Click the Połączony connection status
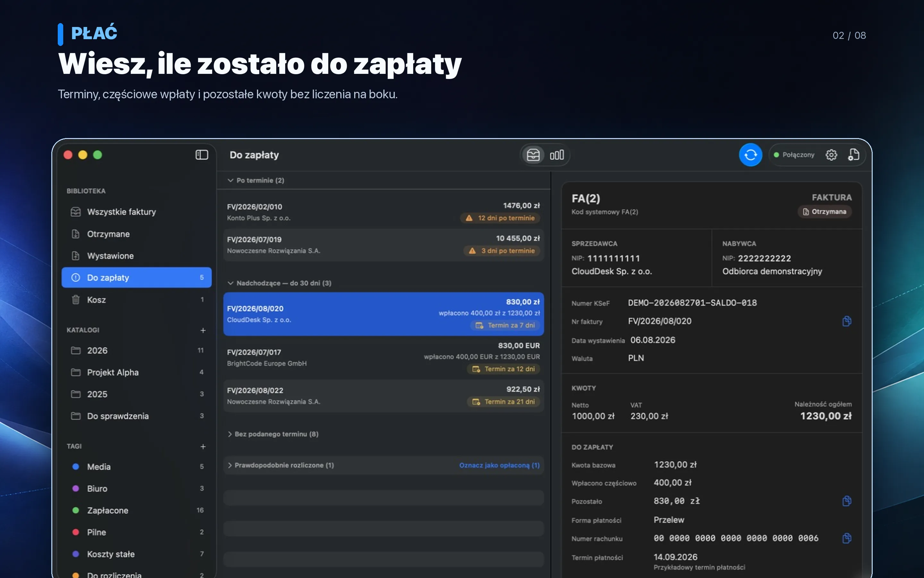This screenshot has width=924, height=578. pyautogui.click(x=794, y=155)
